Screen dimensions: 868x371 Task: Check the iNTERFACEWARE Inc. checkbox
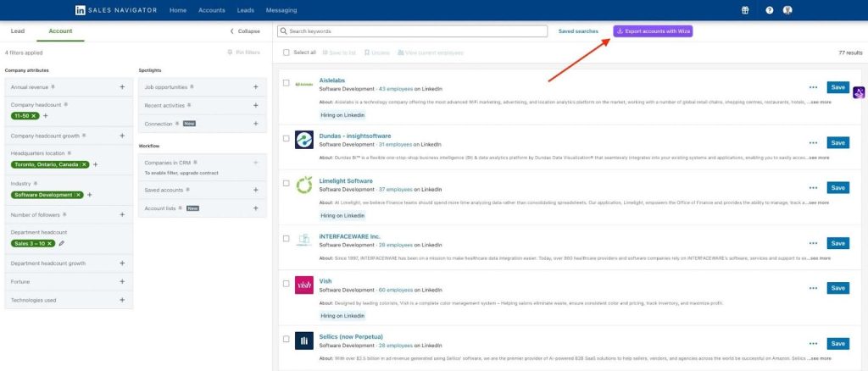coord(287,239)
